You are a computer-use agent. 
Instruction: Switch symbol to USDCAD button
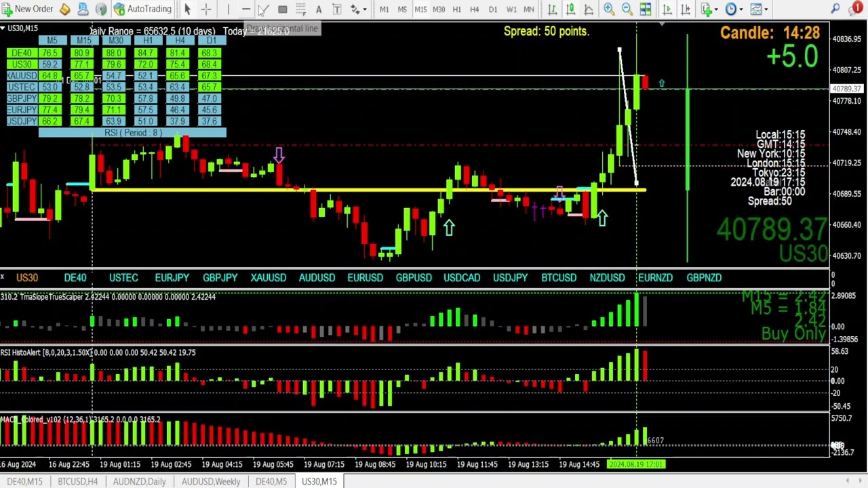[462, 277]
